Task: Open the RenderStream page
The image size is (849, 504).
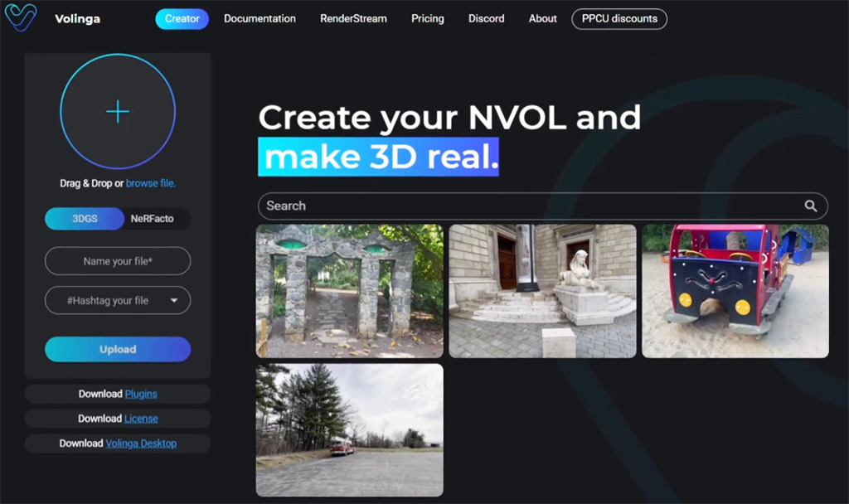Action: [353, 19]
